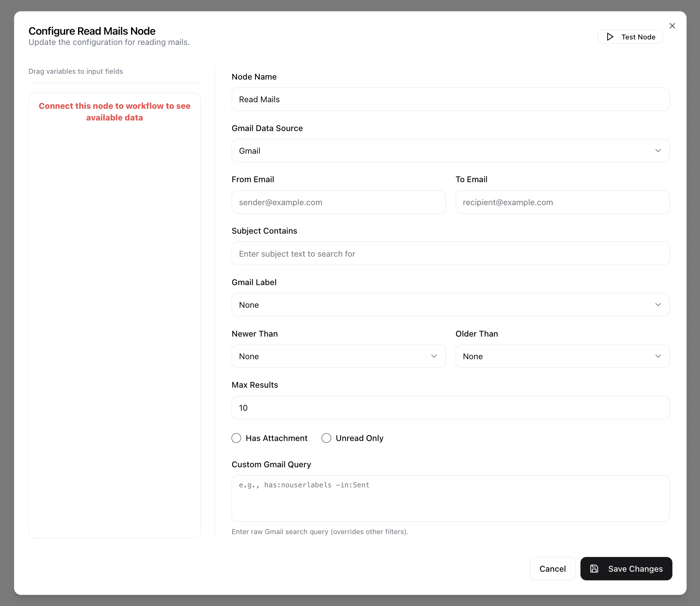Click the Gmail Label chevron arrow
Screen dimensions: 700x606
(x=658, y=305)
